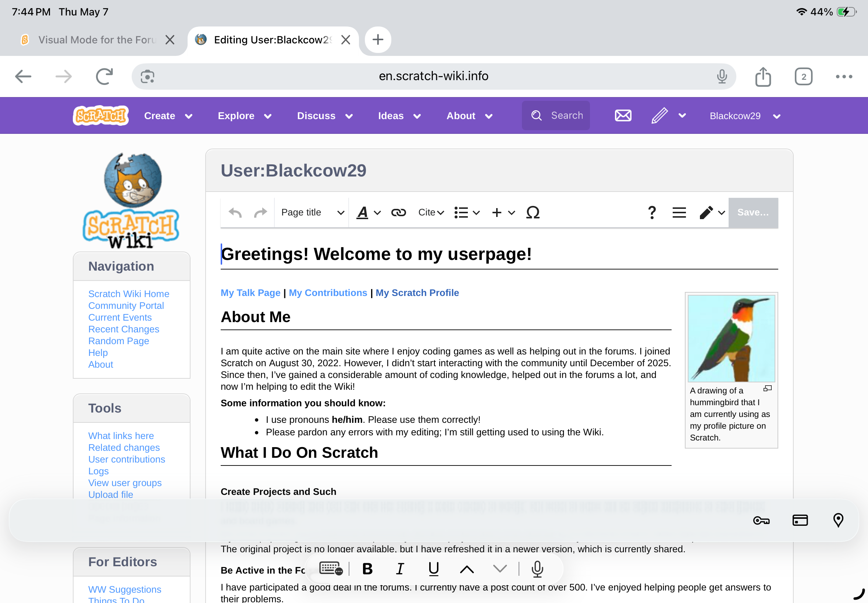Focus the wiki Search field
The height and width of the screenshot is (603, 868).
(x=555, y=115)
